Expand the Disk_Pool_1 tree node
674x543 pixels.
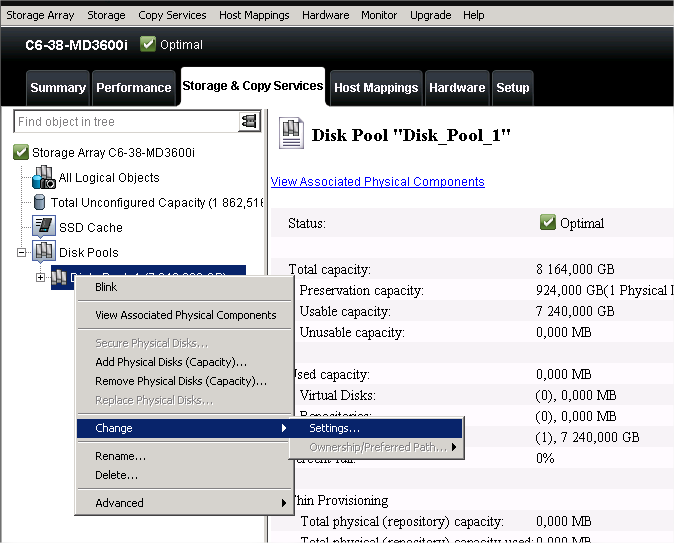(40, 277)
